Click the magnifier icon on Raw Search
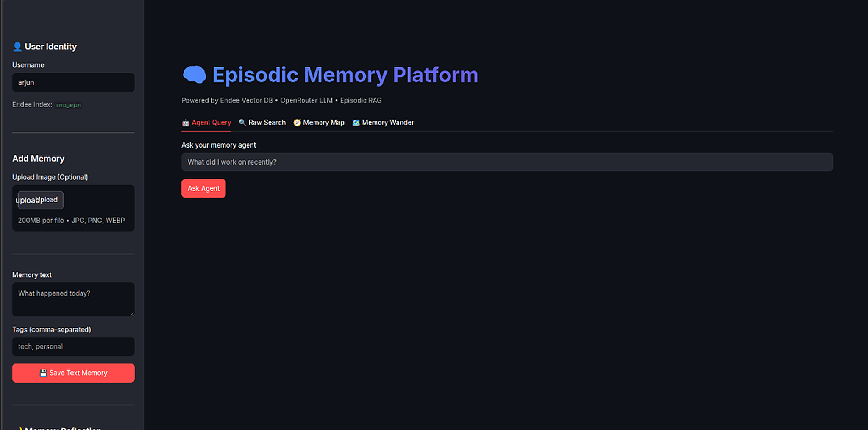 [x=242, y=123]
